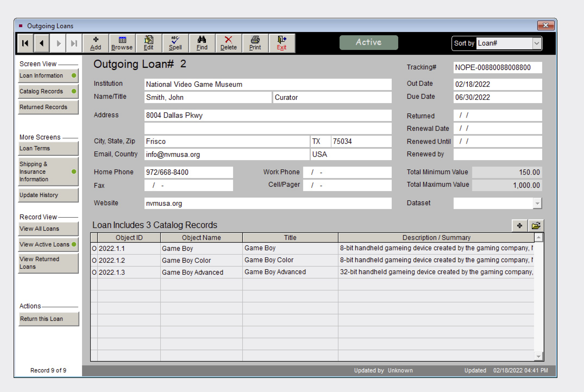Switch to the Catalog Records screen view
This screenshot has width=584, height=392.
click(48, 91)
